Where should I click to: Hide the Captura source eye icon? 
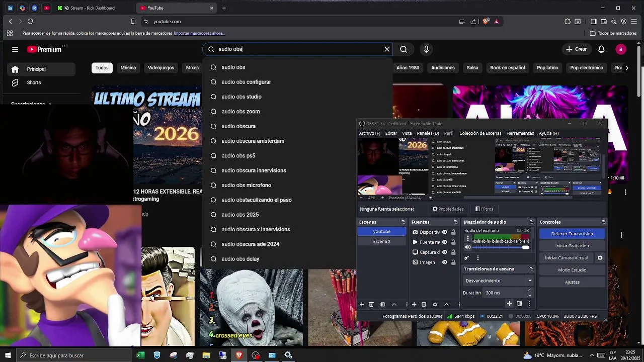pyautogui.click(x=445, y=252)
